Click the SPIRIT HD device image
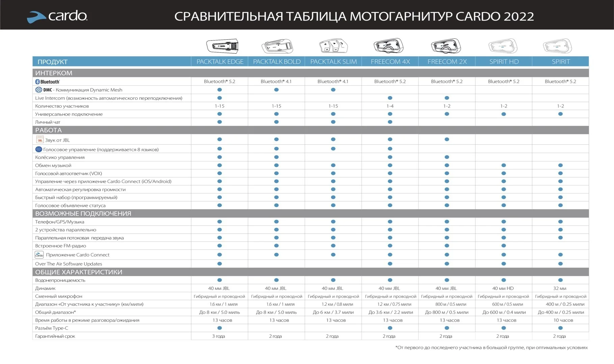 503,46
